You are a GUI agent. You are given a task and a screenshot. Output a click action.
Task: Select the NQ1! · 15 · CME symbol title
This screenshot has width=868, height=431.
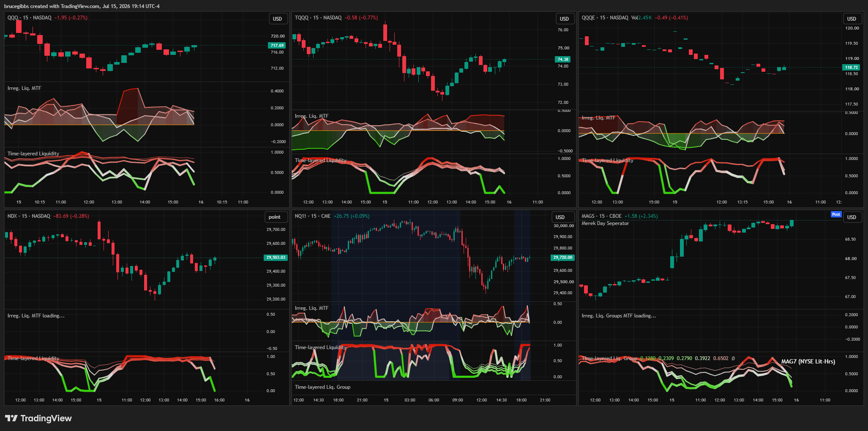tap(313, 216)
